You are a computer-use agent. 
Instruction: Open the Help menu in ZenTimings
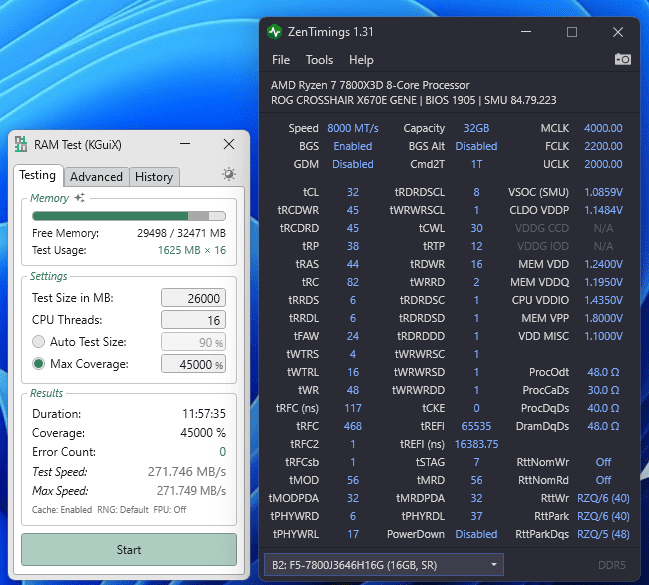pyautogui.click(x=361, y=60)
